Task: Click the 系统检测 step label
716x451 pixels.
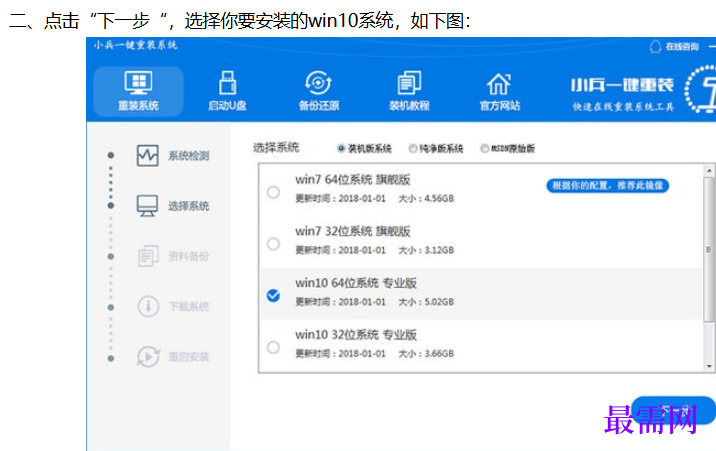Action: (189, 156)
